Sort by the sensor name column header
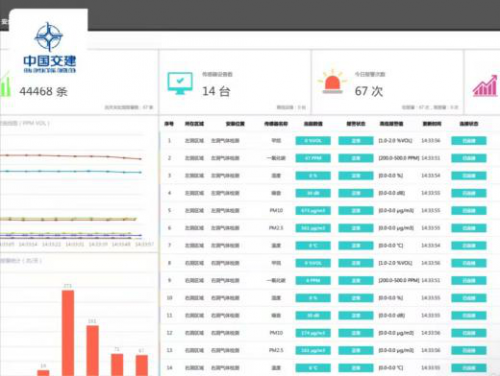Screen dimensions: 500x376 [x=276, y=124]
